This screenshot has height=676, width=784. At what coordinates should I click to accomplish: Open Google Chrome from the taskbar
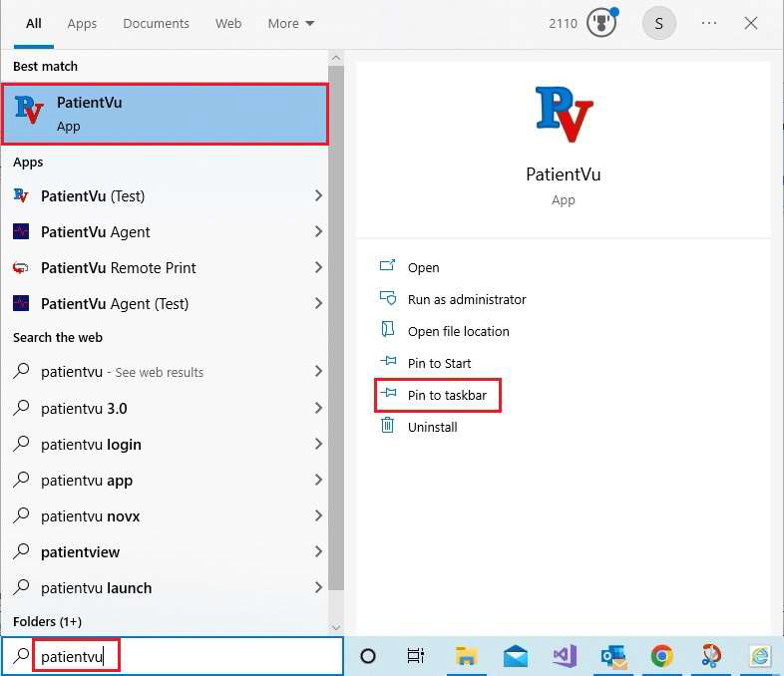(662, 656)
